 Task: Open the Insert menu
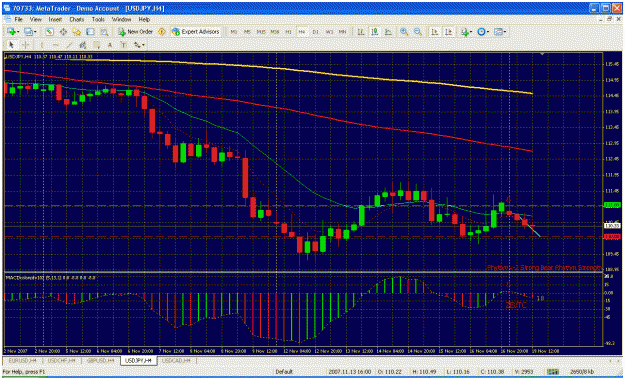pos(55,19)
